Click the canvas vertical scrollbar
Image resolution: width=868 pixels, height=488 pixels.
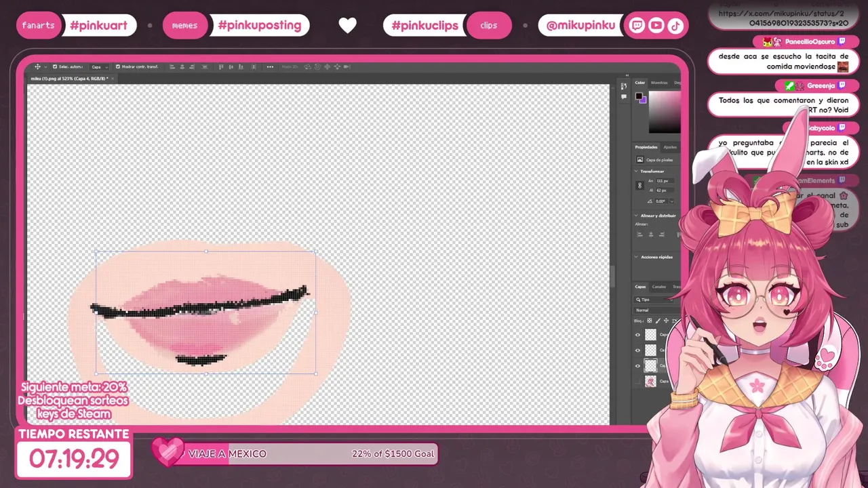612,276
